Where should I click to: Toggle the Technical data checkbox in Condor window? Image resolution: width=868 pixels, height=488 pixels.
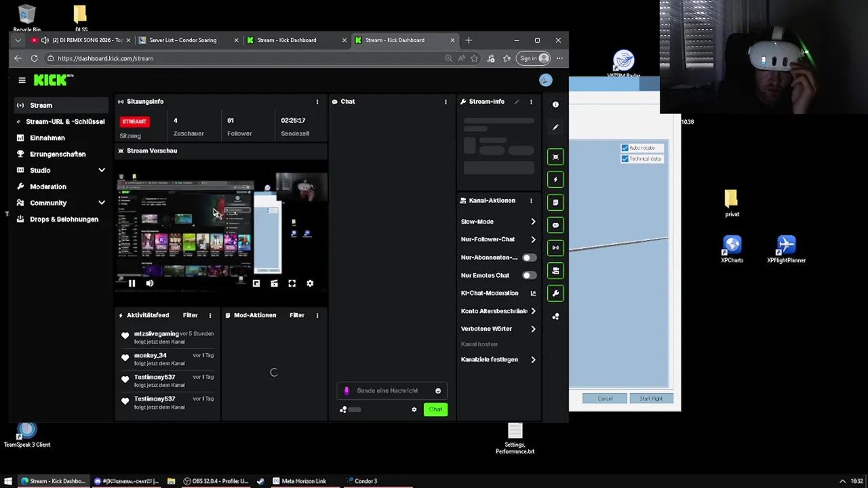click(x=625, y=159)
